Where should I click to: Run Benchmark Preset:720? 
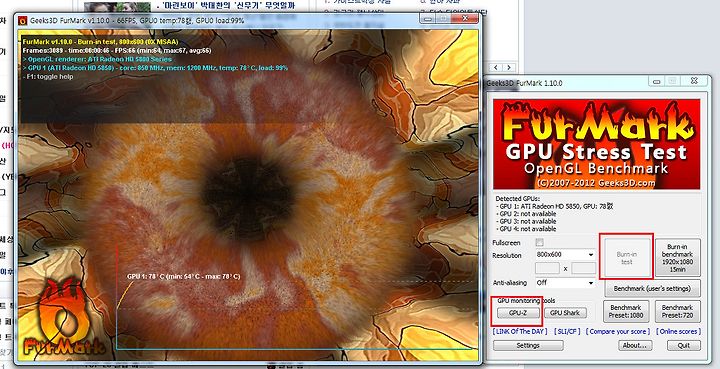[x=677, y=311]
